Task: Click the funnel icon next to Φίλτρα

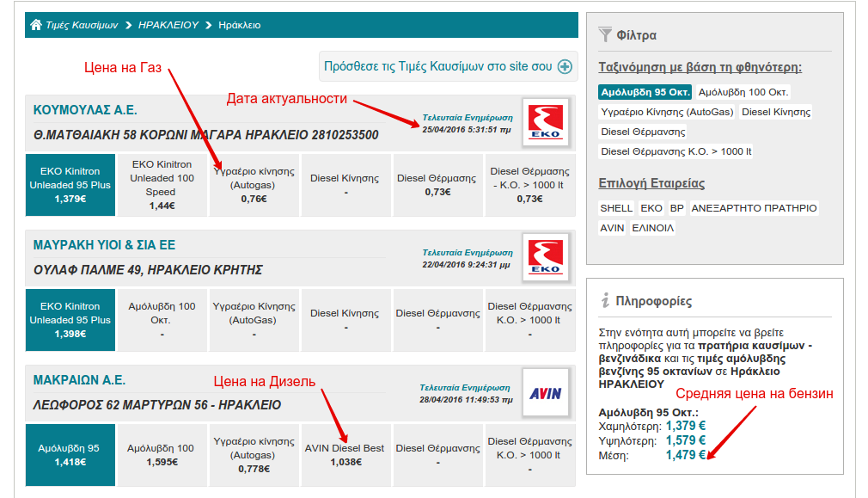Action: click(x=606, y=35)
